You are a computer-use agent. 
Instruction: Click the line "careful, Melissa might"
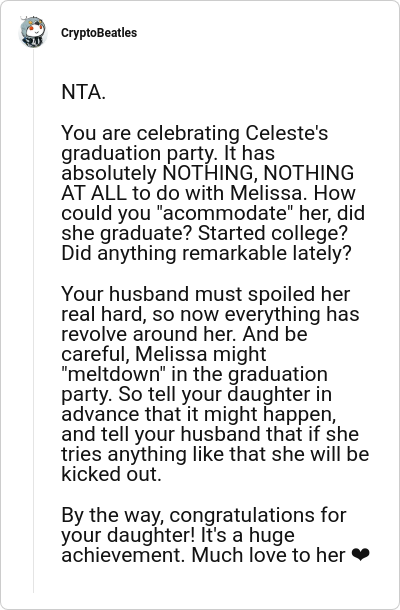(x=164, y=354)
